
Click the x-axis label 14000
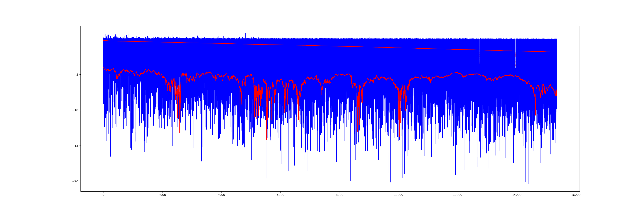pos(517,195)
